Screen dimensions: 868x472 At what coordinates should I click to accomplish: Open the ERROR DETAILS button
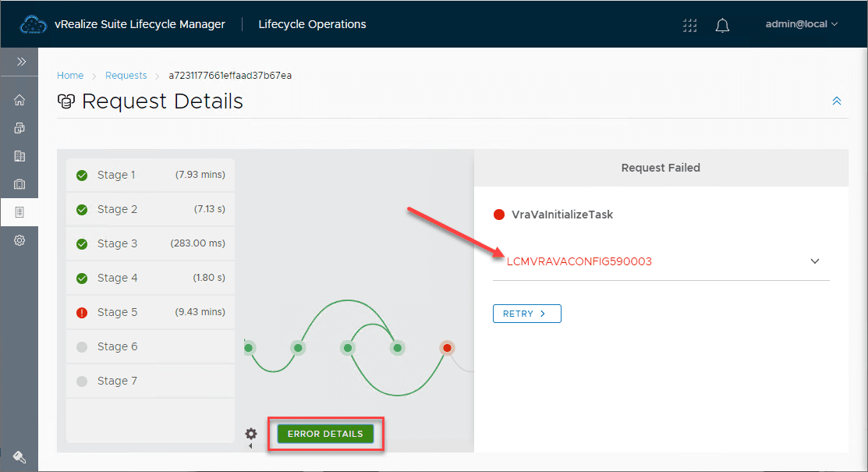[x=325, y=433]
